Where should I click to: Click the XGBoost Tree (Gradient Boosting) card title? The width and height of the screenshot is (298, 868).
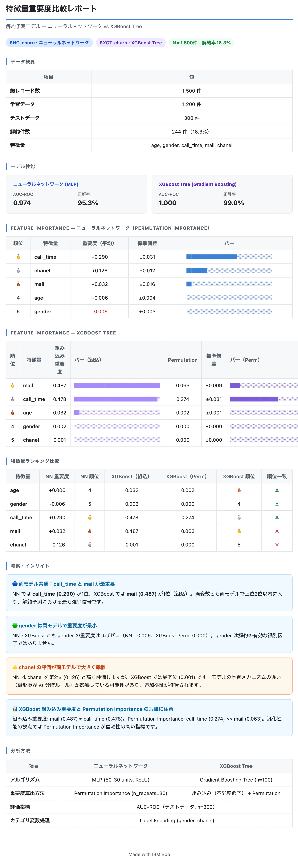click(198, 184)
